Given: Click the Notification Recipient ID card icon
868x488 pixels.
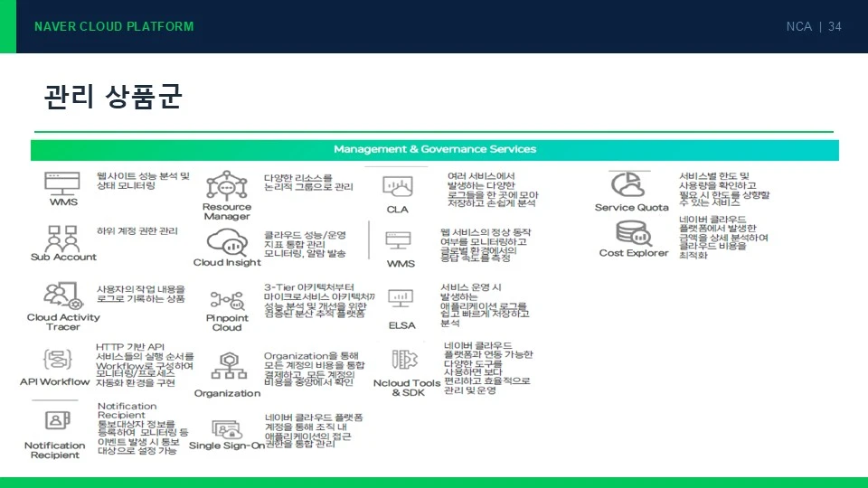Looking at the screenshot, I should coord(57,420).
